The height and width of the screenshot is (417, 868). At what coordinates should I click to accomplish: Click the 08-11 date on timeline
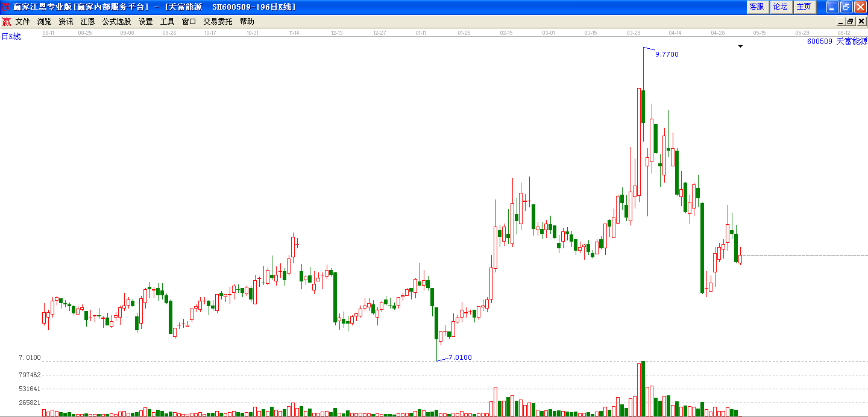[x=49, y=33]
